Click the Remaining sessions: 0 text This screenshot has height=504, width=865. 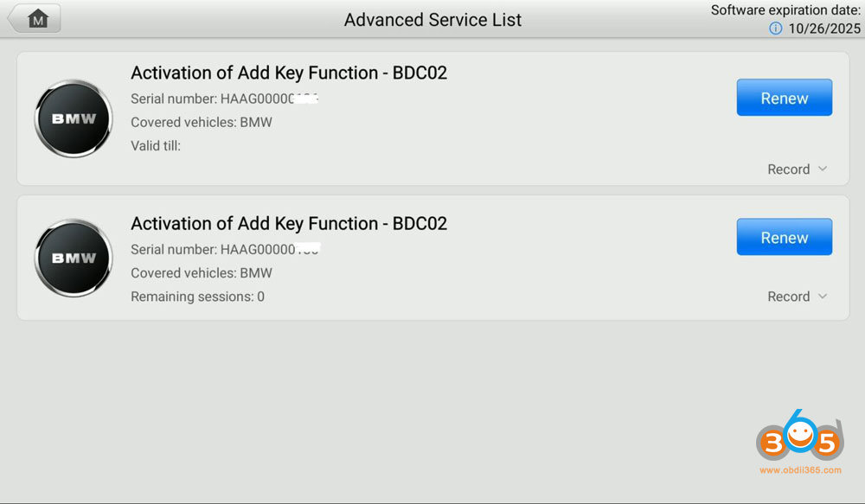coord(197,297)
